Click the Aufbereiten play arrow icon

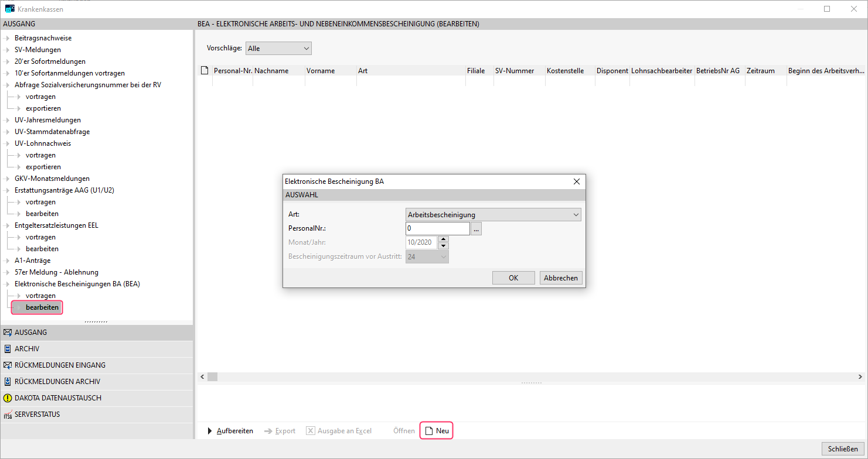pos(210,431)
